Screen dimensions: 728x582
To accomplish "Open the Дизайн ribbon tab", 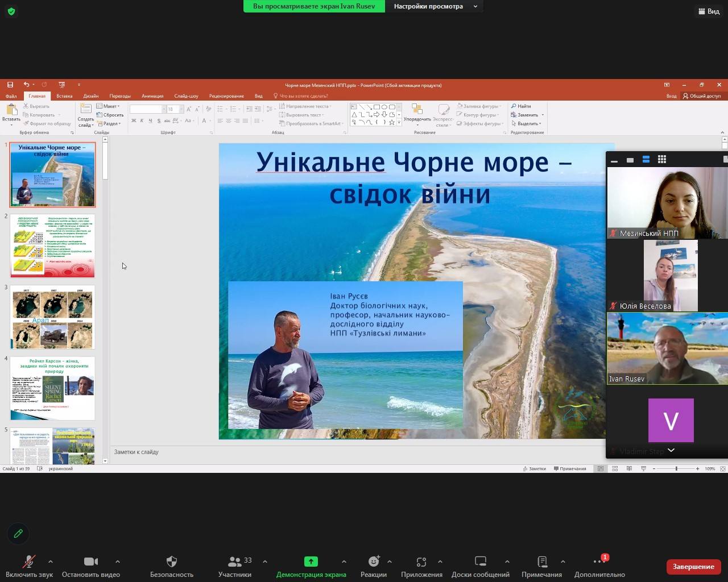I will pos(90,96).
